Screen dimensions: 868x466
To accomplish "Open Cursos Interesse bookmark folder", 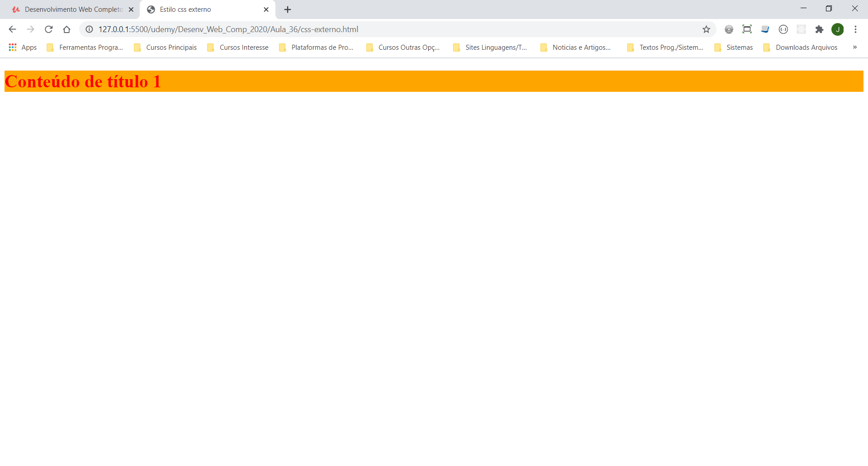I will [x=238, y=48].
